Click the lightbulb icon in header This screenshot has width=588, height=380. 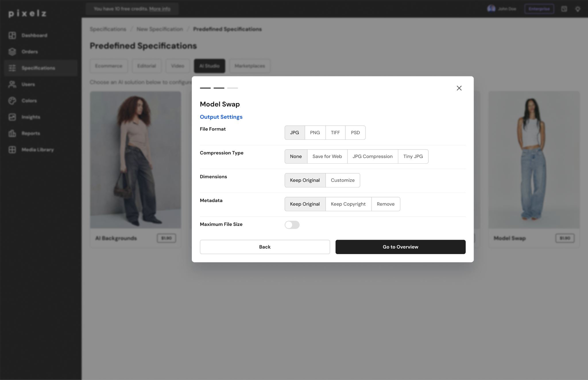[x=578, y=9]
